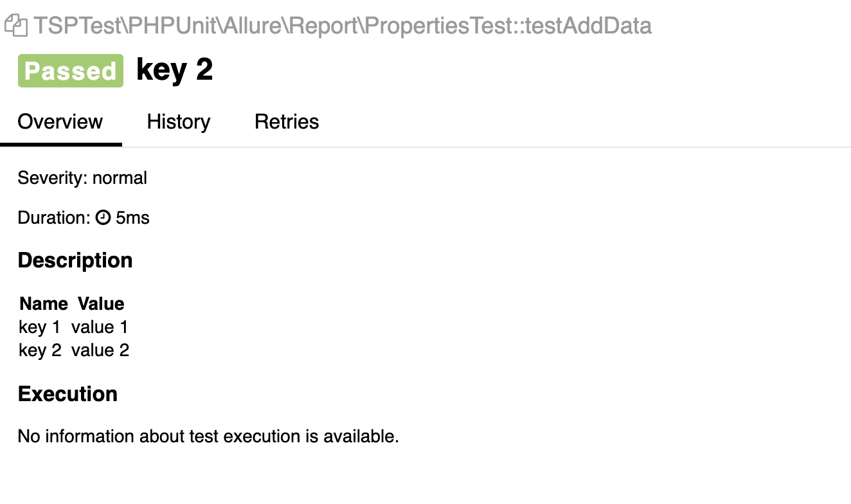Click the Description section heading
Screen dimensions: 851x504
[75, 260]
